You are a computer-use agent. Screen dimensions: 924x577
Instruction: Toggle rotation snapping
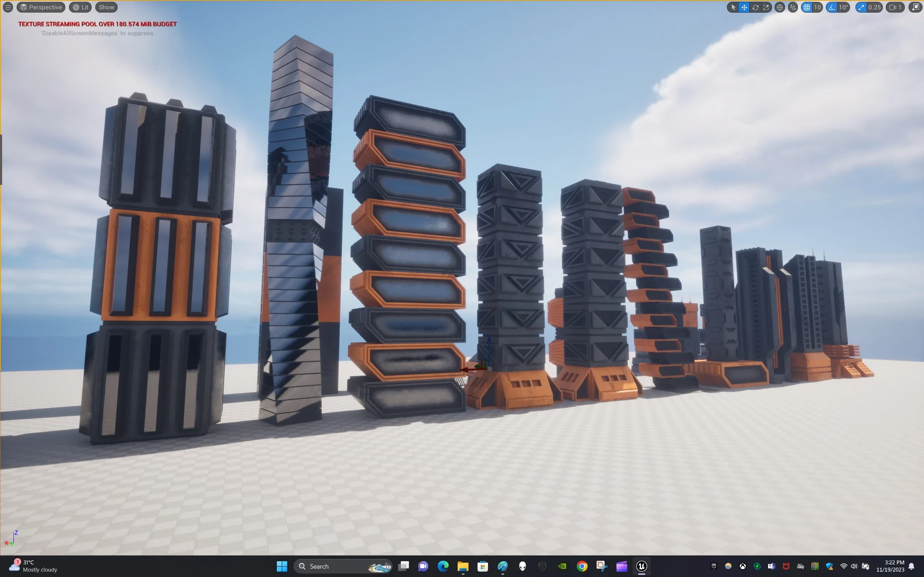pyautogui.click(x=832, y=7)
